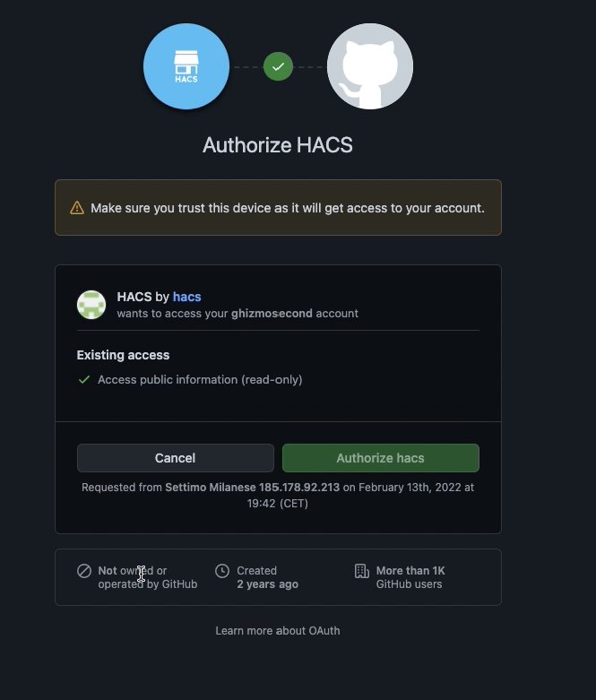The height and width of the screenshot is (700, 596).
Task: Click the hacs organization avatar
Action: (91, 305)
